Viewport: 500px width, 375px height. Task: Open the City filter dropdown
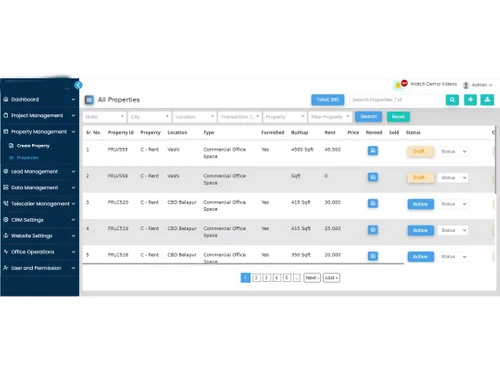tap(149, 117)
